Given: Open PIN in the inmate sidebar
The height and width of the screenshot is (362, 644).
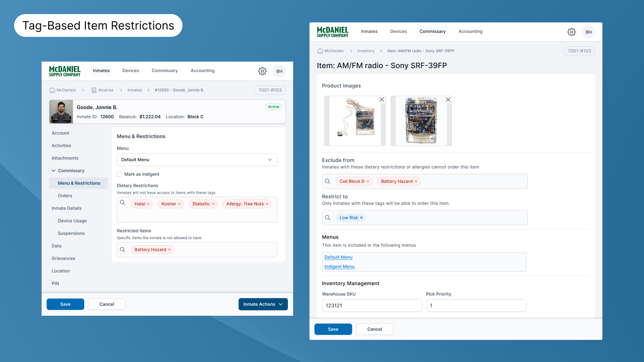Looking at the screenshot, I should point(55,284).
